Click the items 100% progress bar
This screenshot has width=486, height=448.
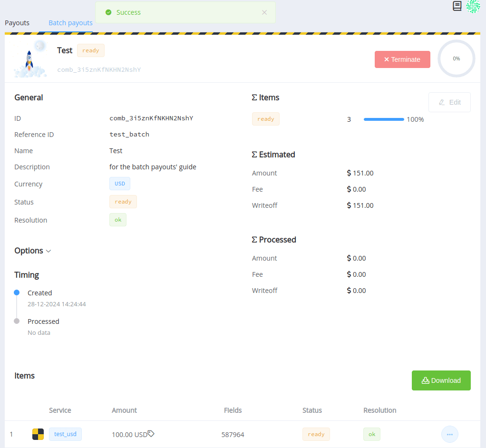coord(384,119)
